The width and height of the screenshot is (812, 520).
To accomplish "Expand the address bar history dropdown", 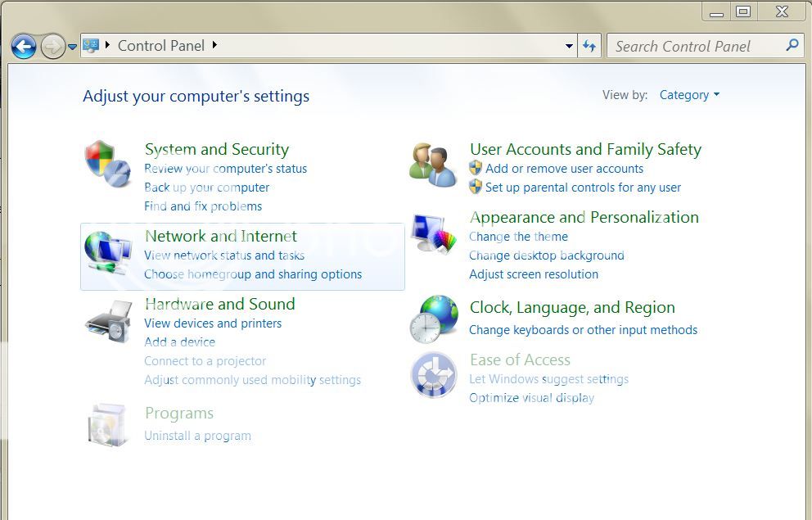I will (x=569, y=46).
